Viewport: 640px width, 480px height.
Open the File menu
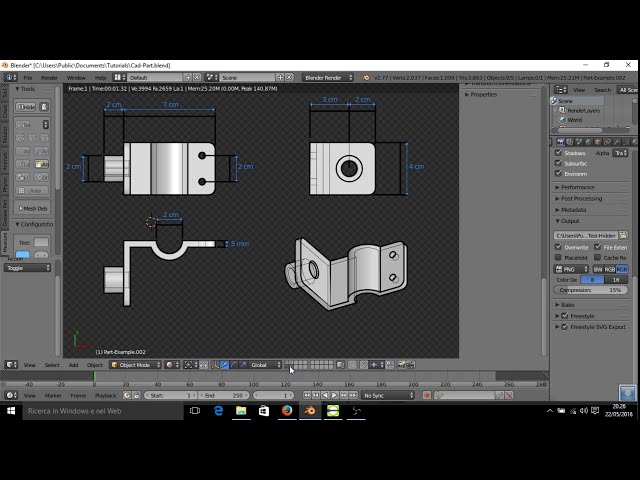28,78
